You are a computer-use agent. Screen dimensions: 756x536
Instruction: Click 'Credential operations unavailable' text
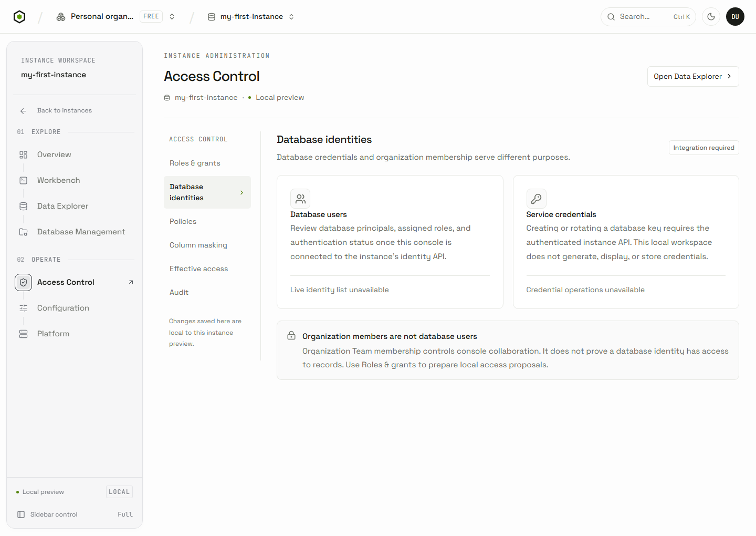coord(585,290)
